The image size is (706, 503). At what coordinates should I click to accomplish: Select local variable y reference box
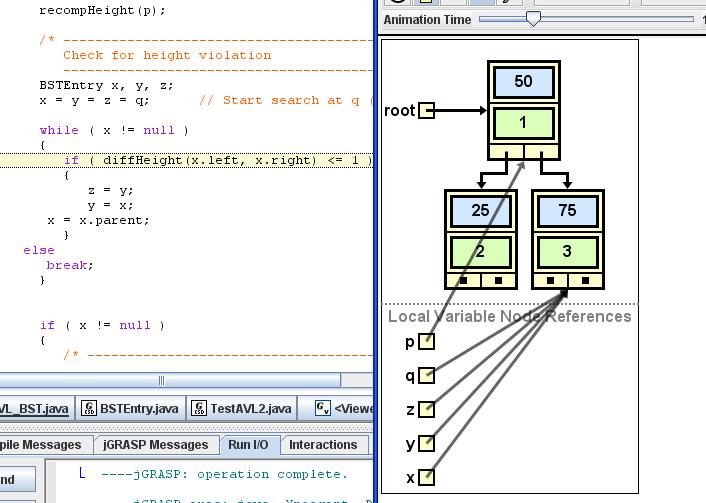click(x=426, y=444)
